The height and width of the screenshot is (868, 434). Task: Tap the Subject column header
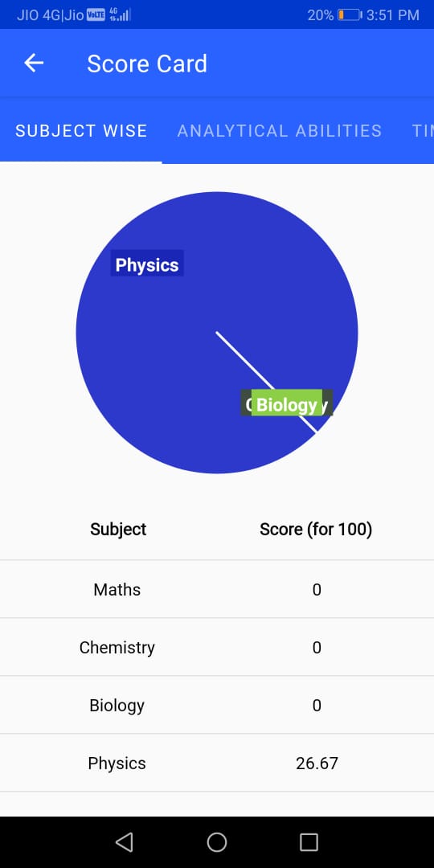tap(118, 530)
